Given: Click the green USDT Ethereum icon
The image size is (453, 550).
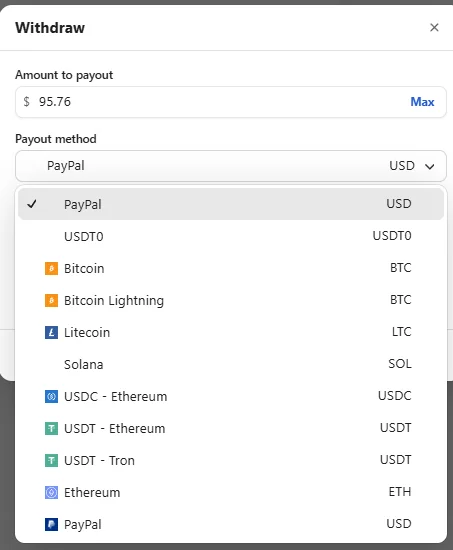Looking at the screenshot, I should [x=51, y=429].
